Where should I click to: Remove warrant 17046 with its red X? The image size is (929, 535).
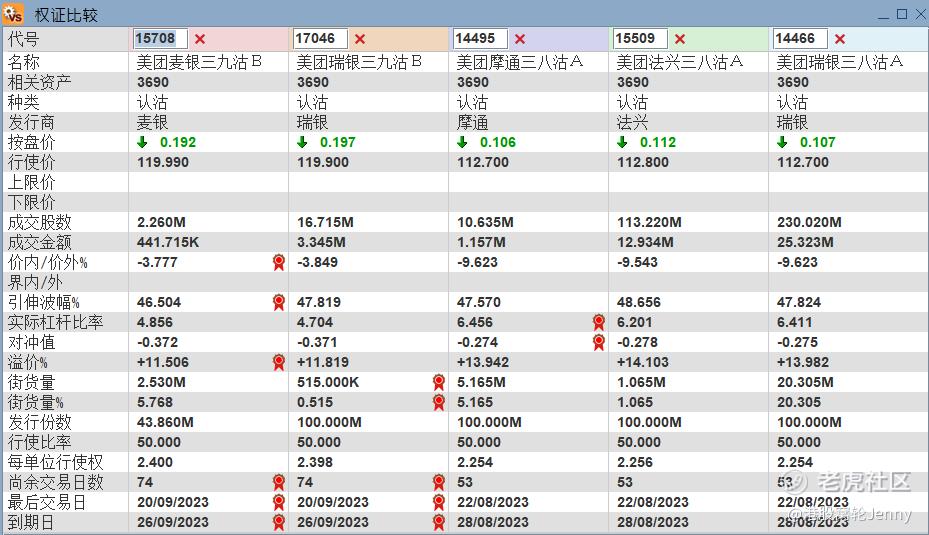pyautogui.click(x=360, y=39)
